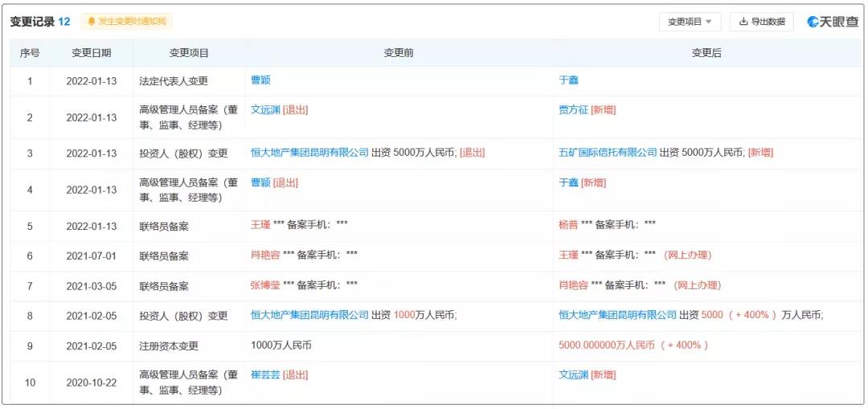Click 文远渊 marked 新增 in row 10
This screenshot has height=409, width=868.
point(574,374)
